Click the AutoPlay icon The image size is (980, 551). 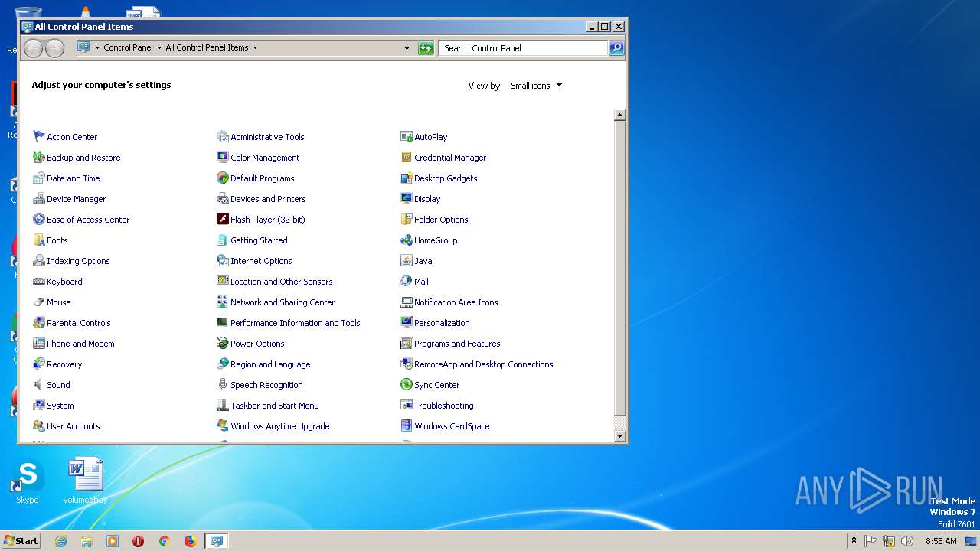(407, 137)
